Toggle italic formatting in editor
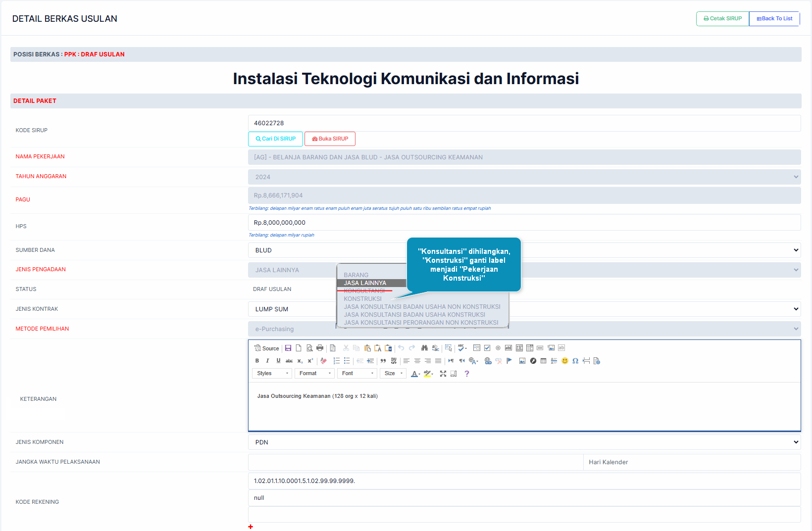 pos(267,361)
